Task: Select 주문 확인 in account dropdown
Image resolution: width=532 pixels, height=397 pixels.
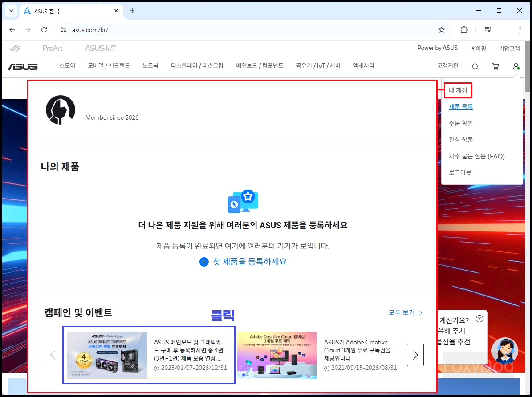Action: (x=461, y=123)
